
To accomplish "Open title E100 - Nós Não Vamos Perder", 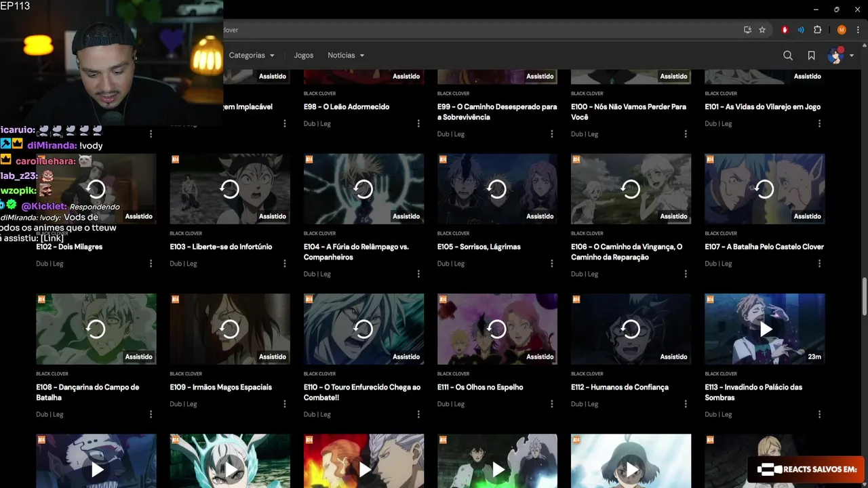I will coord(629,112).
